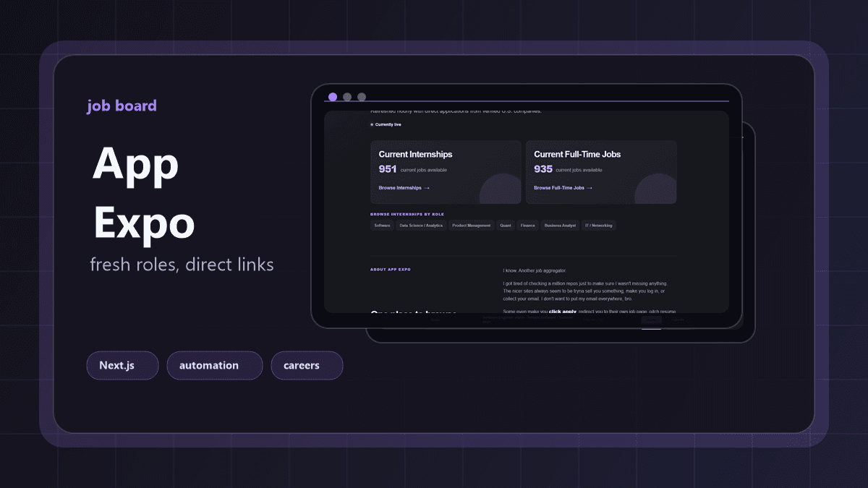Click the "job board" label
This screenshot has width=868, height=488.
(x=122, y=106)
